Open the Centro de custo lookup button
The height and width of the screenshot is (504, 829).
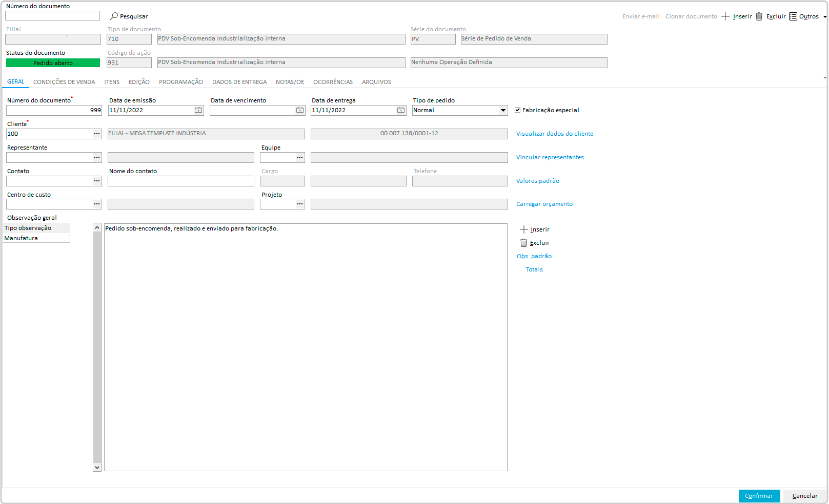point(97,204)
